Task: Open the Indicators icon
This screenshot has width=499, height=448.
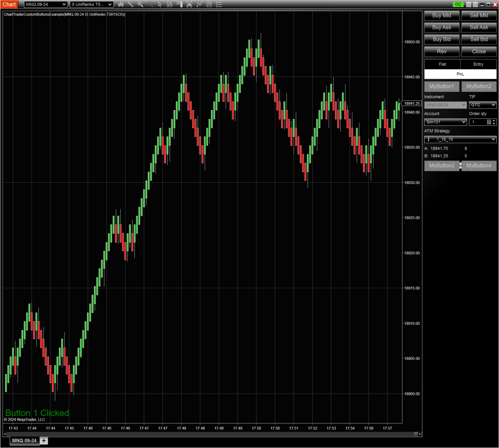Action: pyautogui.click(x=199, y=4)
